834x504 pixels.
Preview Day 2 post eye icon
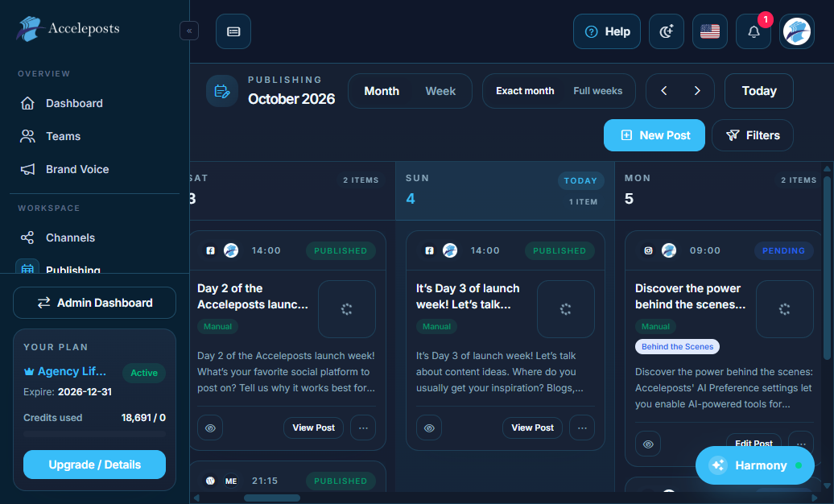tap(210, 428)
